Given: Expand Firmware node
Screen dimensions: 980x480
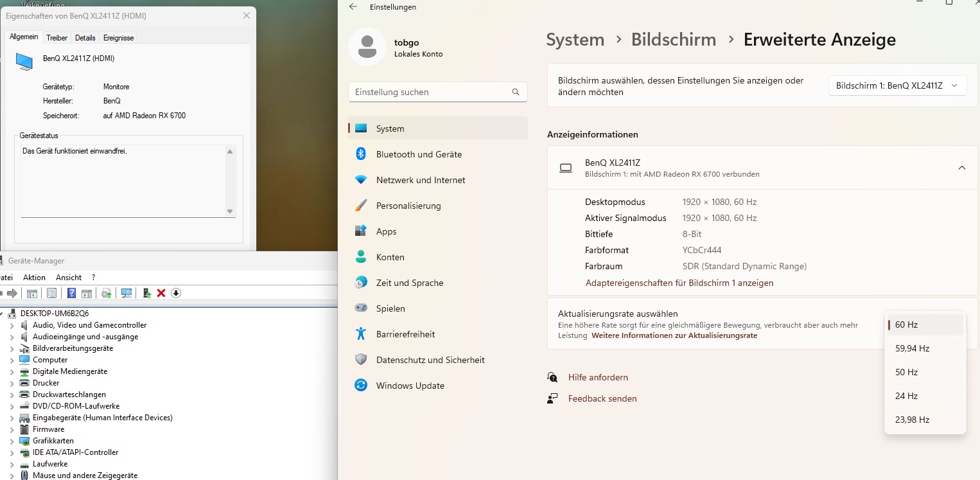Looking at the screenshot, I should tap(12, 429).
